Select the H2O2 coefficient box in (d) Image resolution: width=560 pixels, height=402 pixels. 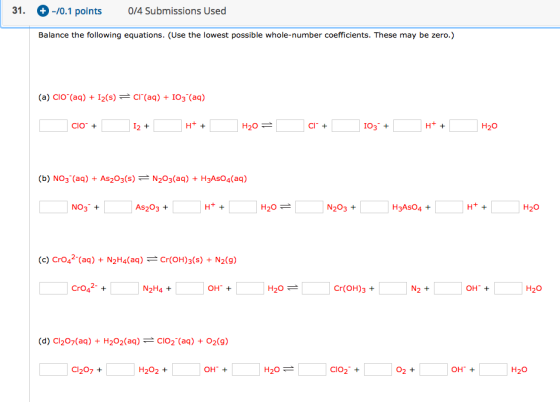click(x=120, y=370)
